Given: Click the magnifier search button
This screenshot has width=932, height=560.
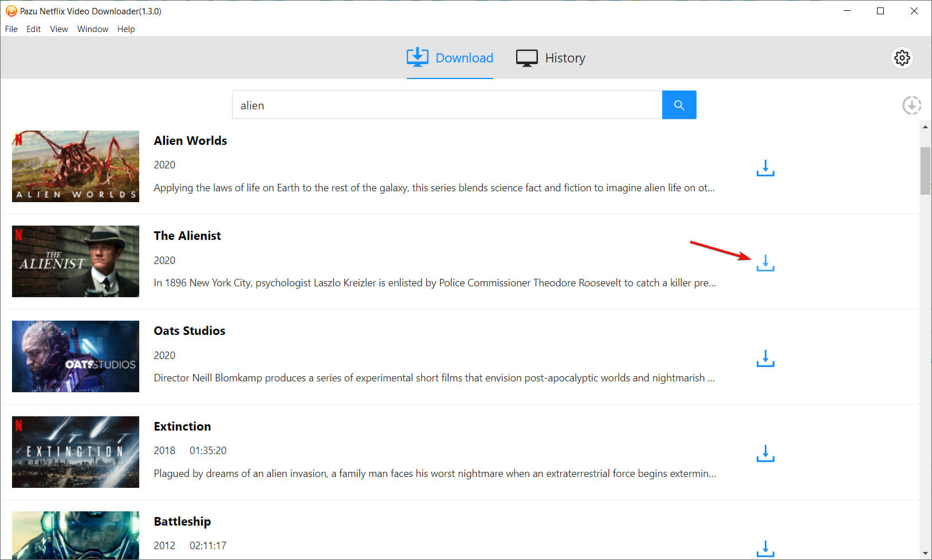Looking at the screenshot, I should point(679,105).
